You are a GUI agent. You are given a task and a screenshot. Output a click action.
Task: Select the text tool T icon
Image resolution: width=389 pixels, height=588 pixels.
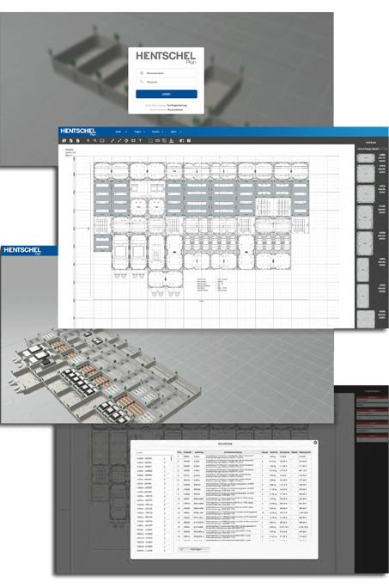[140, 141]
